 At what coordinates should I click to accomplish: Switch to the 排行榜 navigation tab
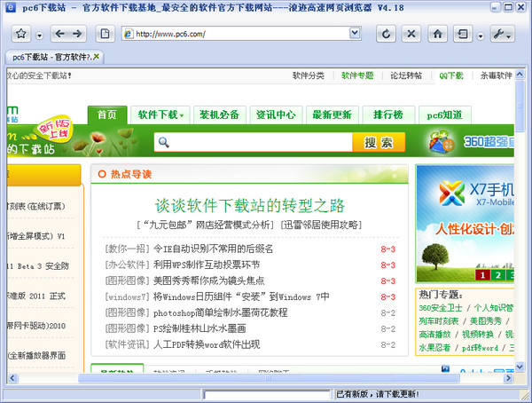coord(387,115)
